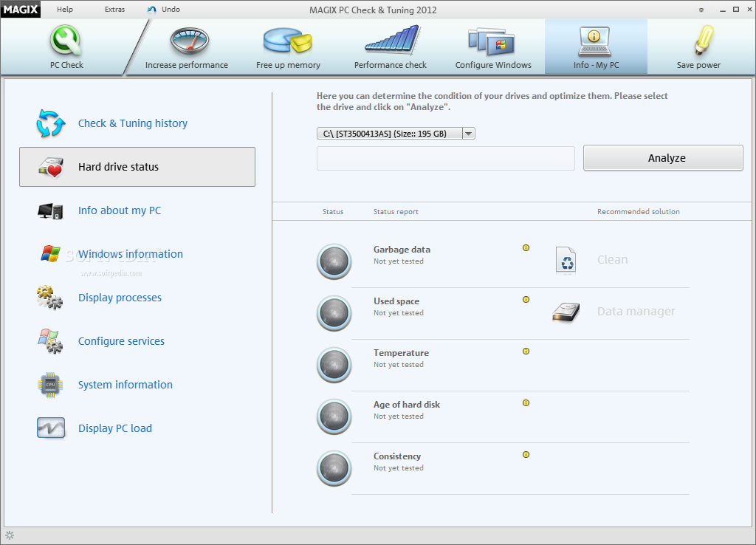Open Check & Tuning history link
This screenshot has height=545, width=756.
click(x=133, y=123)
